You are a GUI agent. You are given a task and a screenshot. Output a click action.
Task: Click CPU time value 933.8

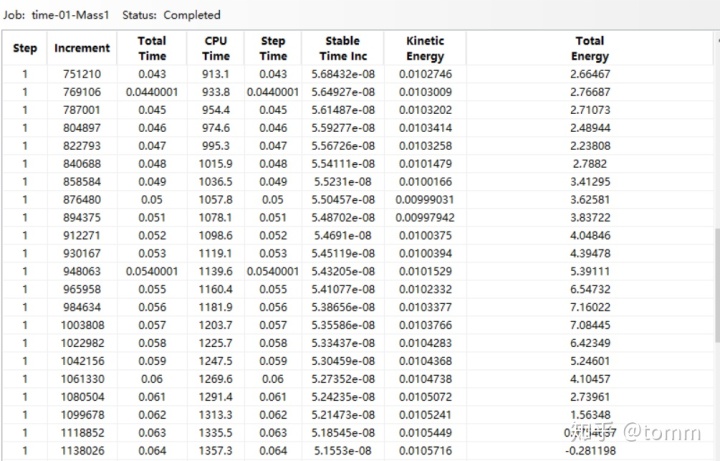pos(216,92)
